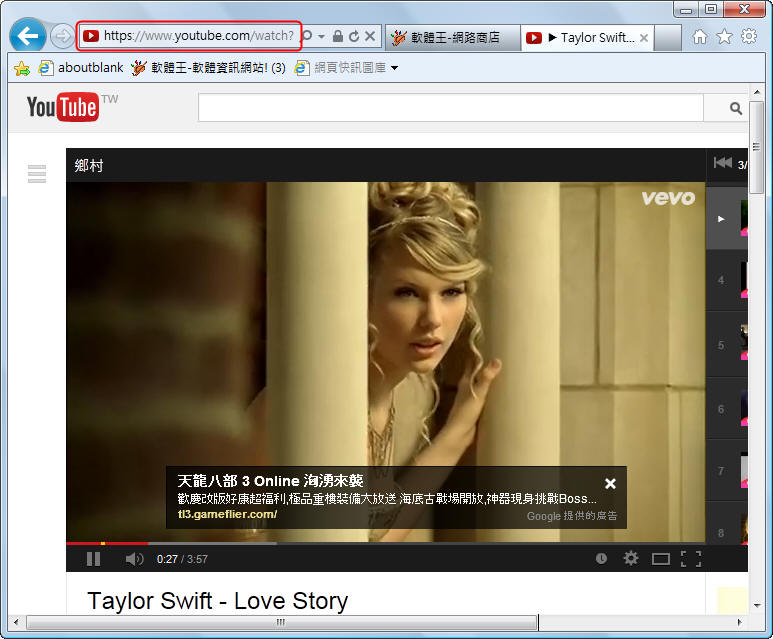Toggle theater mode player size
Image resolution: width=773 pixels, height=639 pixels.
click(x=660, y=559)
